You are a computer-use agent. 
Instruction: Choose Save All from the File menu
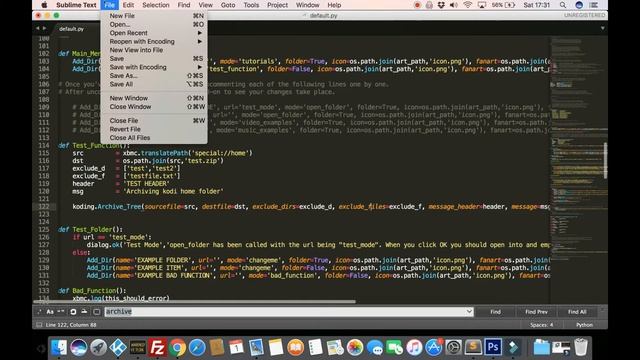pyautogui.click(x=154, y=84)
